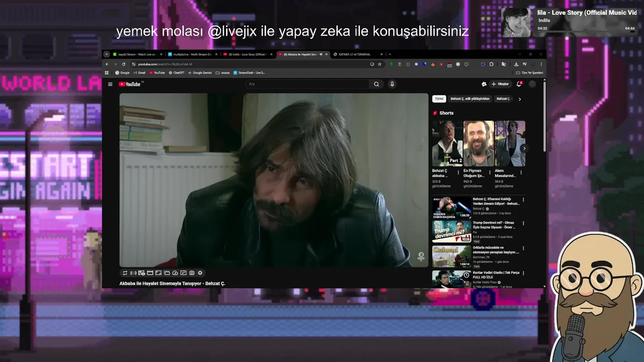Switch to multiple.live Multi-Stream tab

193,54
